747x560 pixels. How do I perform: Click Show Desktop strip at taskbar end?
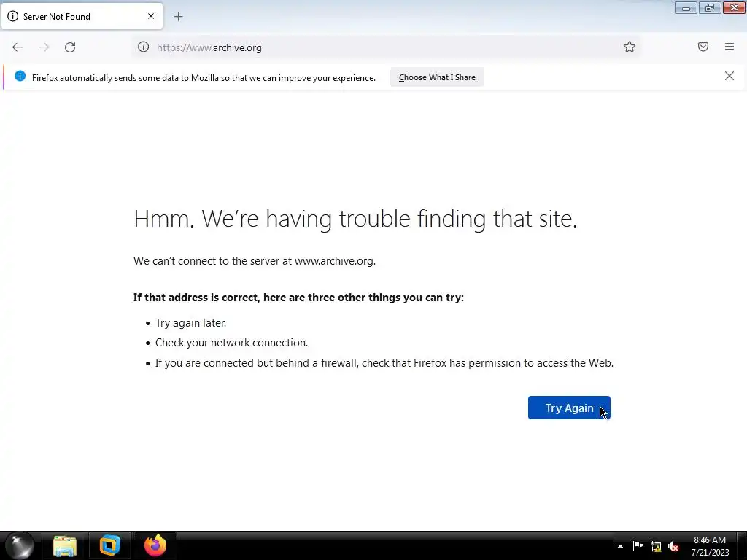(742, 545)
